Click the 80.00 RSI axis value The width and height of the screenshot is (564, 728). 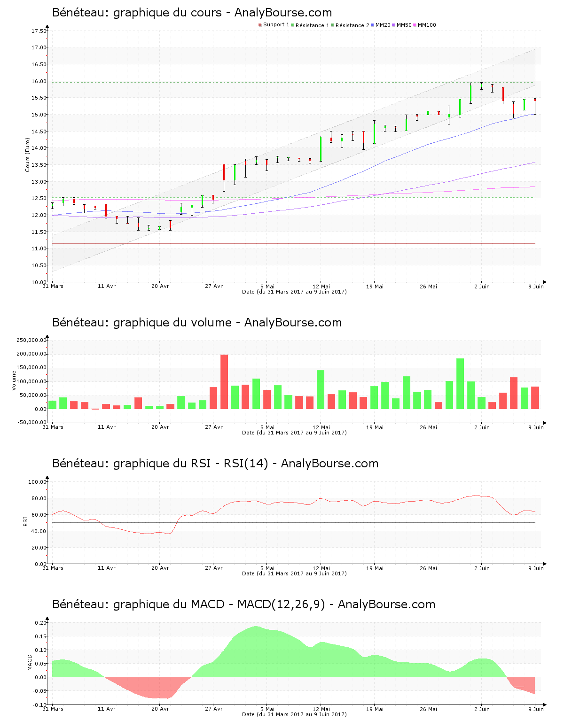(x=39, y=498)
